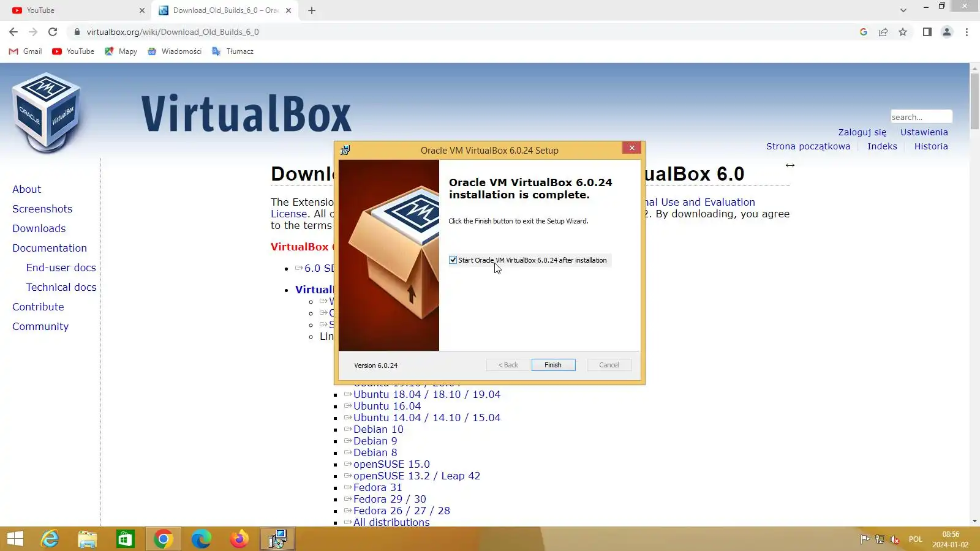
Task: Open the Historia link
Action: (x=931, y=146)
